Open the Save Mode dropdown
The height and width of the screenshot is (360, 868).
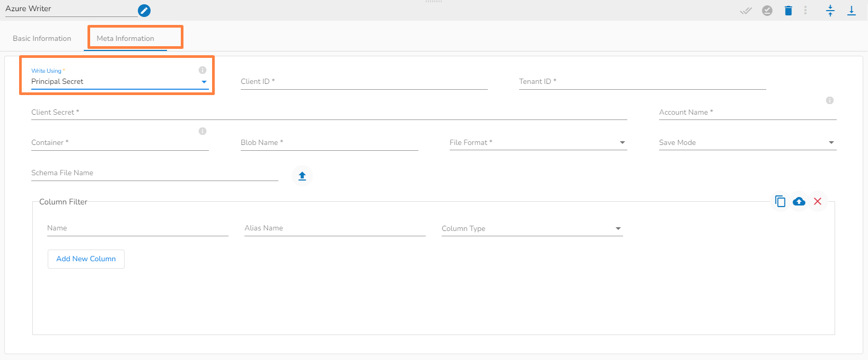tap(748, 142)
